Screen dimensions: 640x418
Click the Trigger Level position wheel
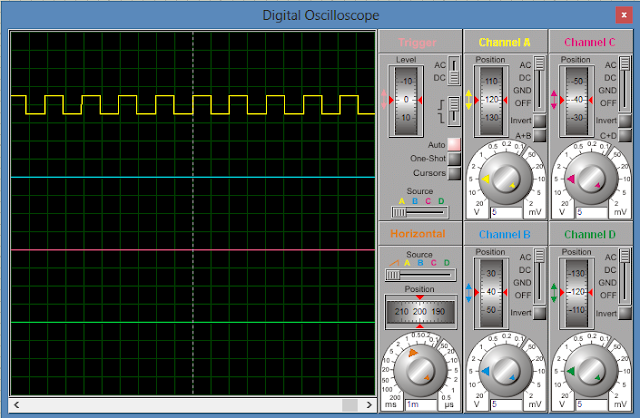click(x=406, y=101)
